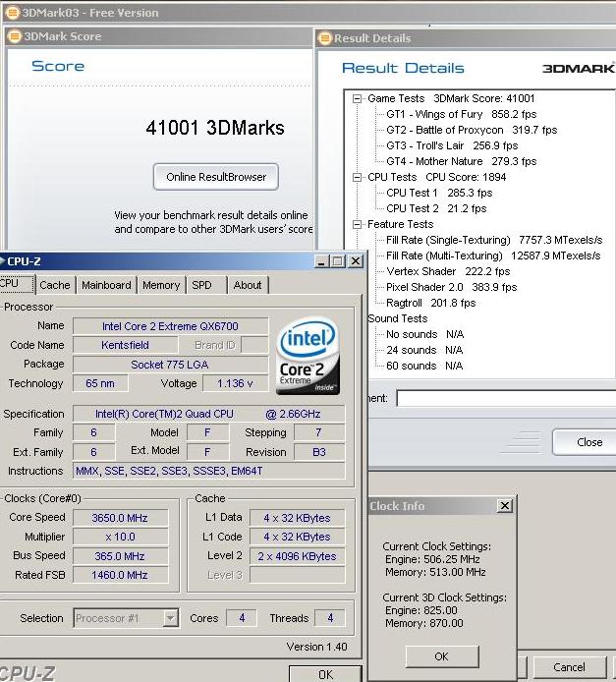Click the L1 Data 4 x 32 KBytes value
The width and height of the screenshot is (616, 682).
click(298, 518)
